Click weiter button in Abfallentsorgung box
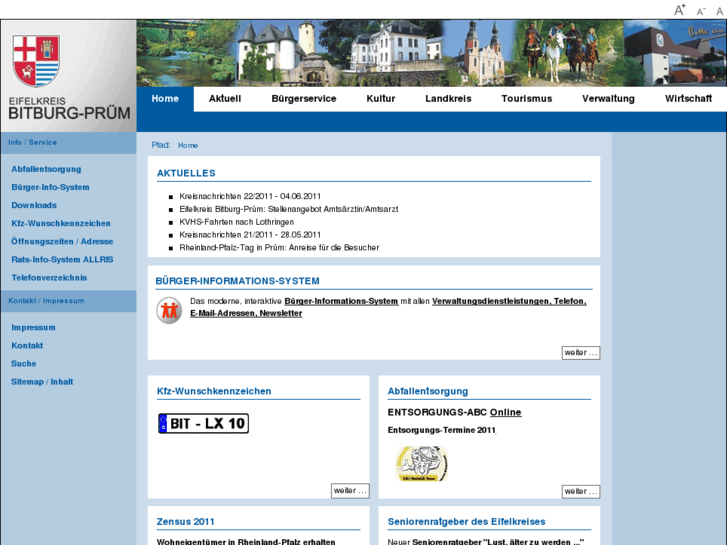The width and height of the screenshot is (727, 545). pos(581,491)
